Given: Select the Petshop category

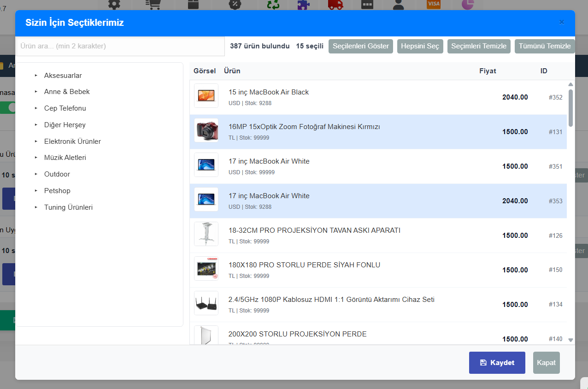Looking at the screenshot, I should 57,191.
